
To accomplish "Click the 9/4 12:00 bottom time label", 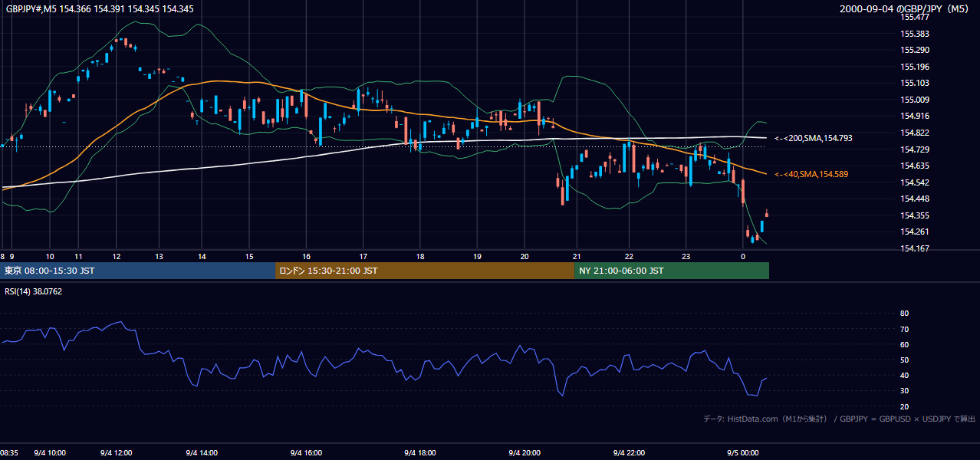I will coord(117,453).
